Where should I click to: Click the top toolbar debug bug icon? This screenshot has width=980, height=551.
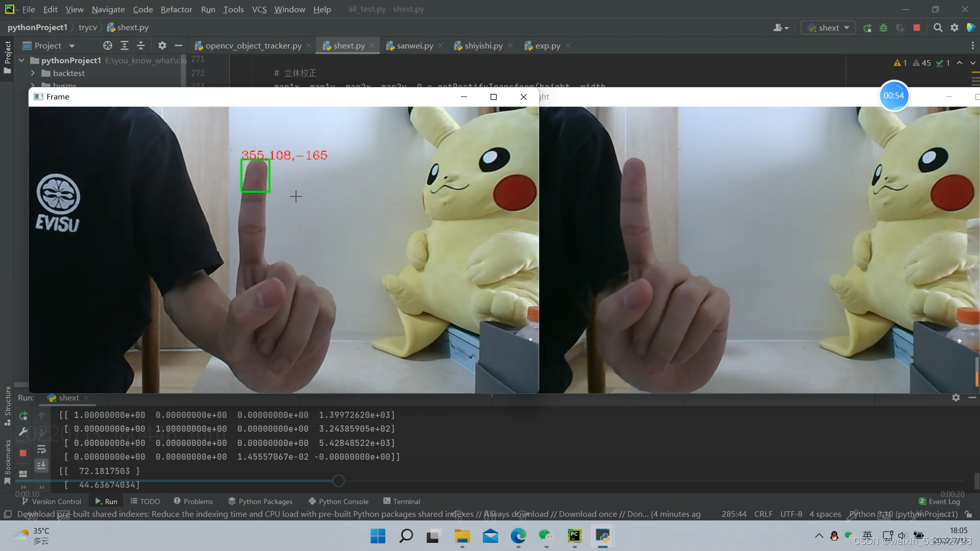pyautogui.click(x=884, y=28)
